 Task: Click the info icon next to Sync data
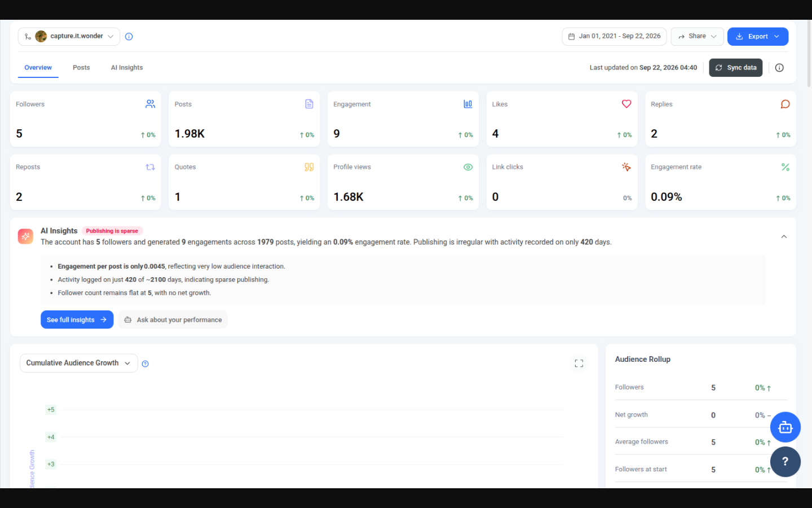(x=779, y=68)
